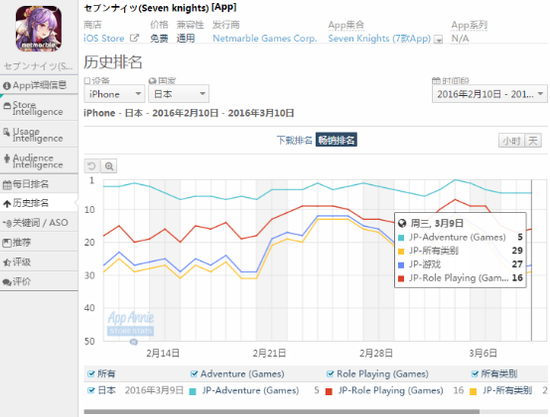The width and height of the screenshot is (550, 417).
Task: Select the 畅销排名 tab
Action: [336, 140]
